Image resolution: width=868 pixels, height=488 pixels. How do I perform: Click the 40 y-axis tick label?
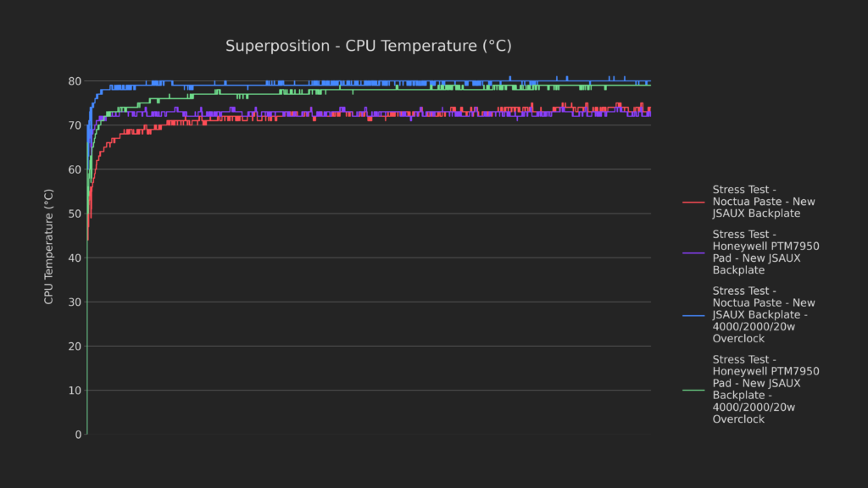(75, 258)
